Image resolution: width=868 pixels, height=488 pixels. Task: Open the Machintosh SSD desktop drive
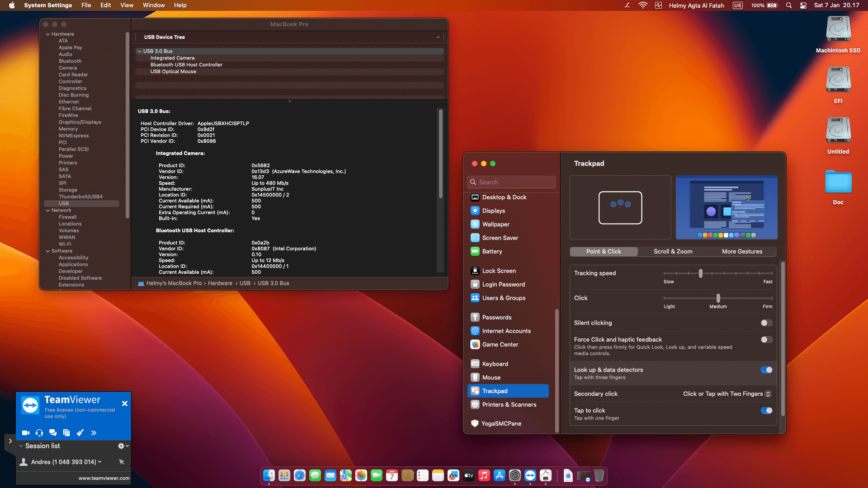pos(838,35)
